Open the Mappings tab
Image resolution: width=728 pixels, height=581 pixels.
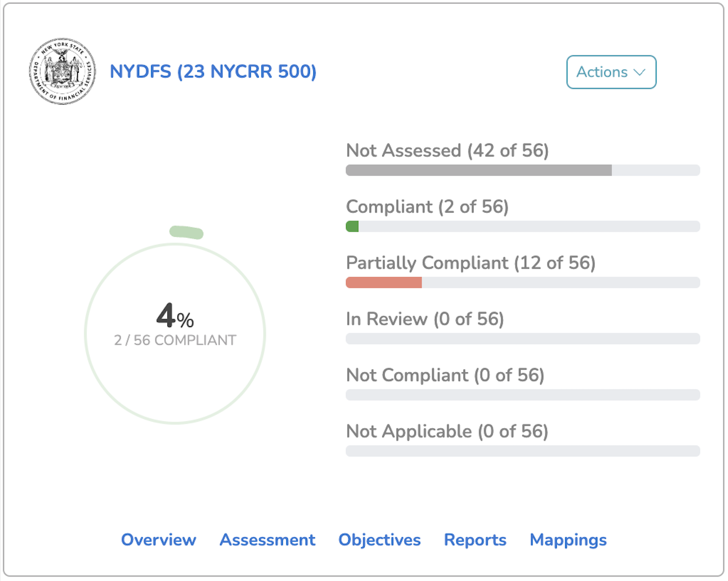tap(567, 539)
